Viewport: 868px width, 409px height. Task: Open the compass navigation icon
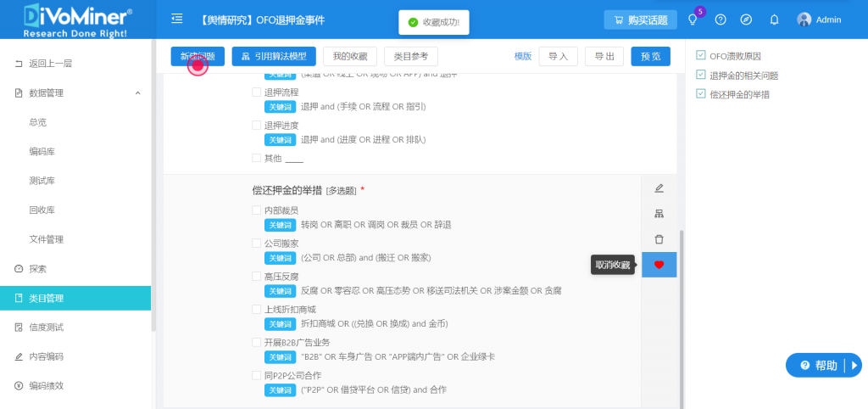point(746,20)
